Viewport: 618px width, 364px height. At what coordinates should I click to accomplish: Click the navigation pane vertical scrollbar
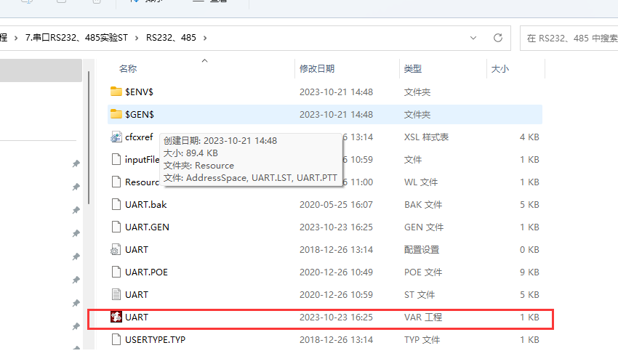(89, 137)
